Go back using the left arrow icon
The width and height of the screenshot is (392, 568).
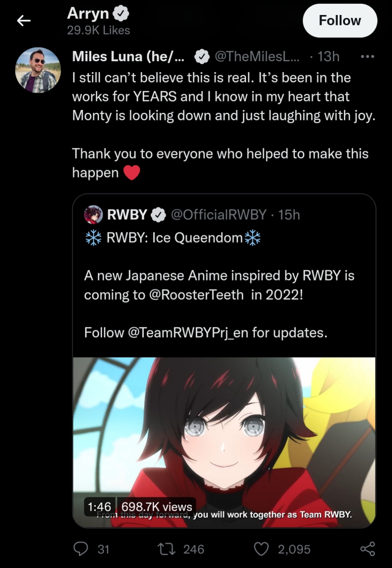[23, 21]
